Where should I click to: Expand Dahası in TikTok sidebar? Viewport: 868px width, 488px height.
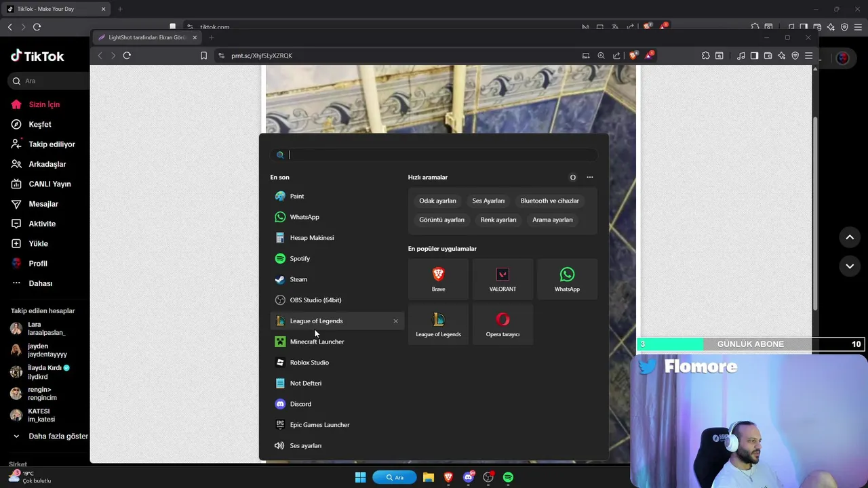coord(32,283)
